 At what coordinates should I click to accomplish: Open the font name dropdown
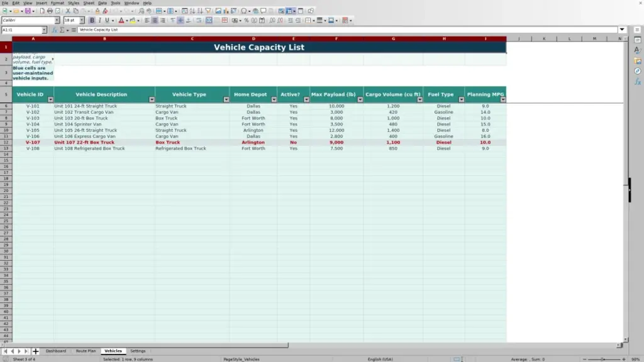tap(57, 20)
